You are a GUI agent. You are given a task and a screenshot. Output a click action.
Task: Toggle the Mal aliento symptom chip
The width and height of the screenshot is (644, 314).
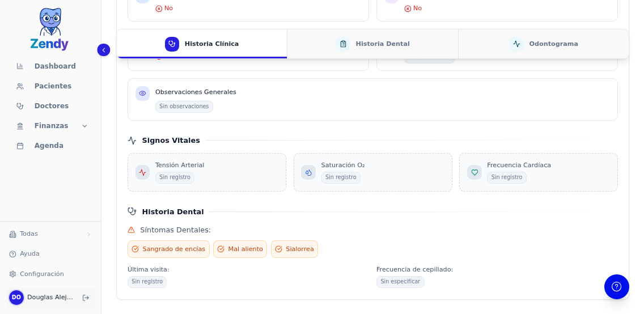(x=240, y=249)
